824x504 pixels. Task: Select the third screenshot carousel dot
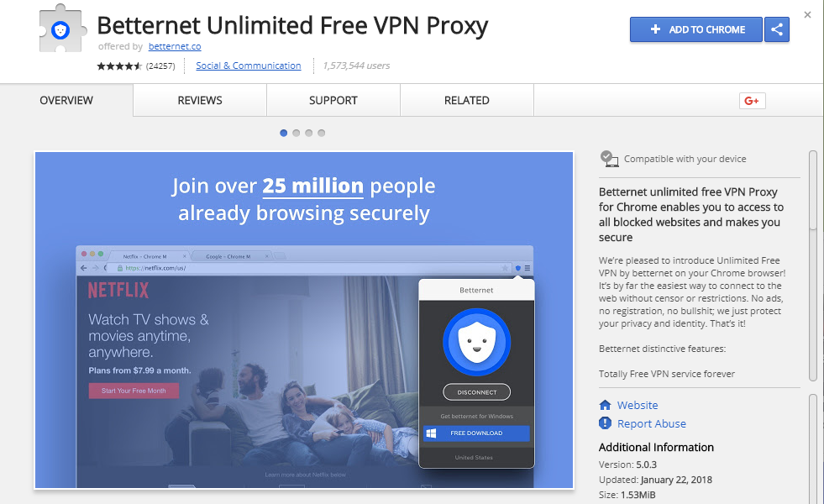pyautogui.click(x=309, y=133)
